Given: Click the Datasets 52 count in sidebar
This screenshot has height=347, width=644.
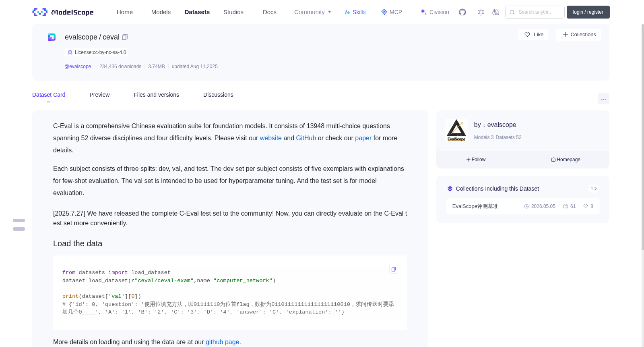Looking at the screenshot, I should 509,137.
